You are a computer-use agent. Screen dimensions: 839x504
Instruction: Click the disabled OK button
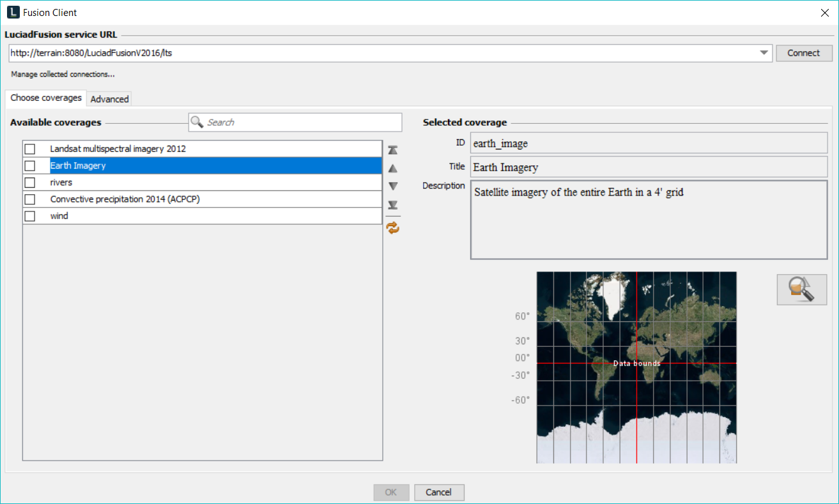point(391,492)
